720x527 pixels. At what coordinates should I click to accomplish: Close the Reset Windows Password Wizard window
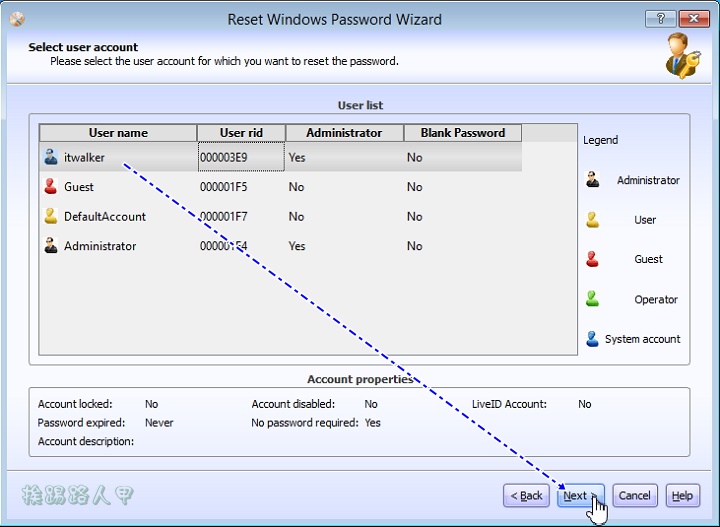[x=694, y=18]
